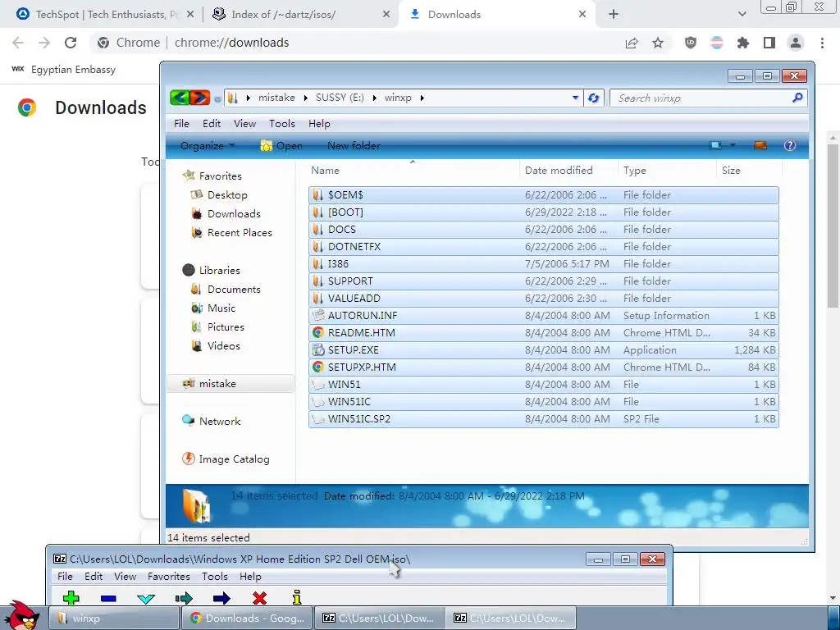Reload the Chrome page

click(x=71, y=43)
